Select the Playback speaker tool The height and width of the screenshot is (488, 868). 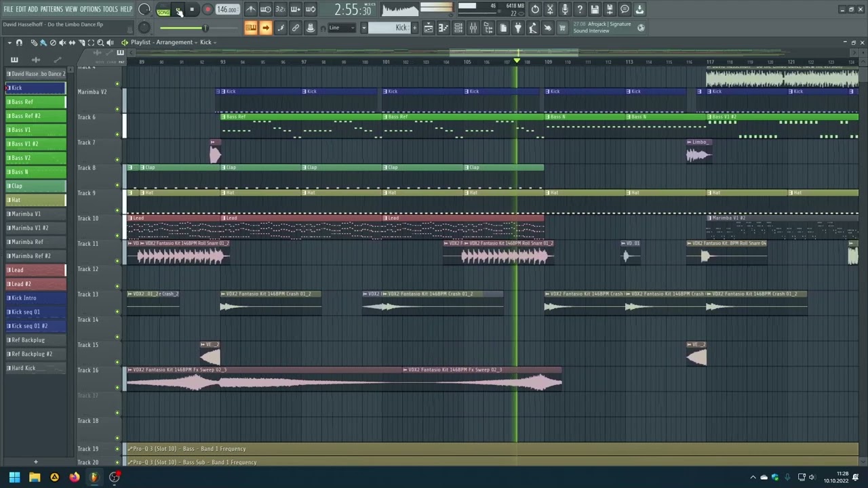110,42
